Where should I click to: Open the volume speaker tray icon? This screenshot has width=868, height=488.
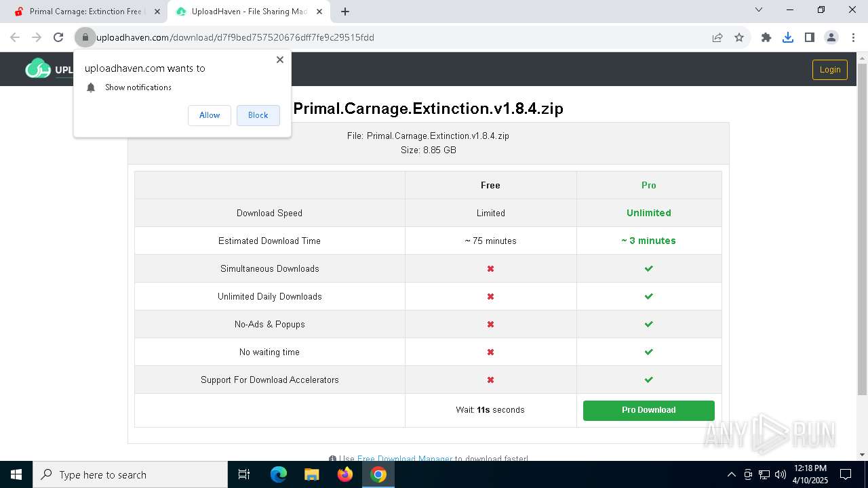(x=780, y=474)
